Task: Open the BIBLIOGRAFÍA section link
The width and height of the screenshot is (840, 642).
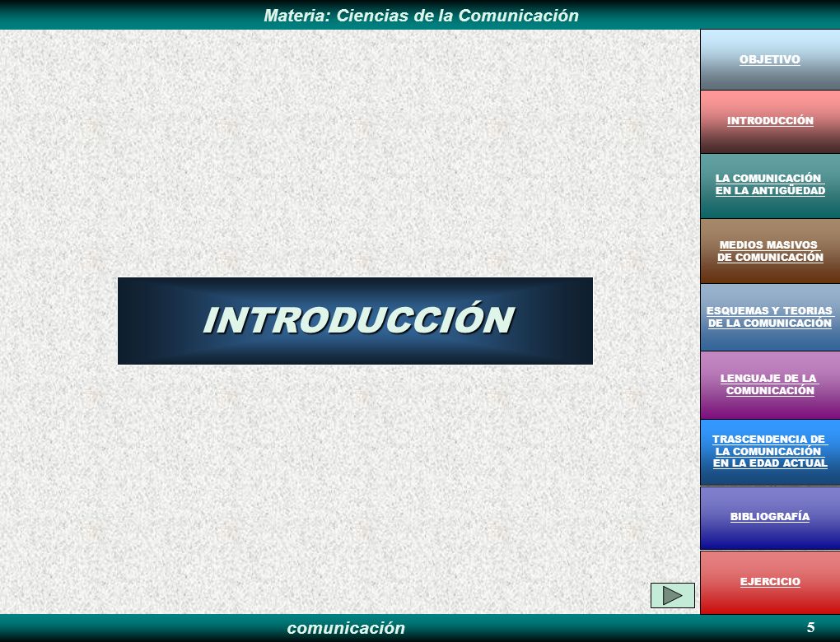Action: click(770, 516)
